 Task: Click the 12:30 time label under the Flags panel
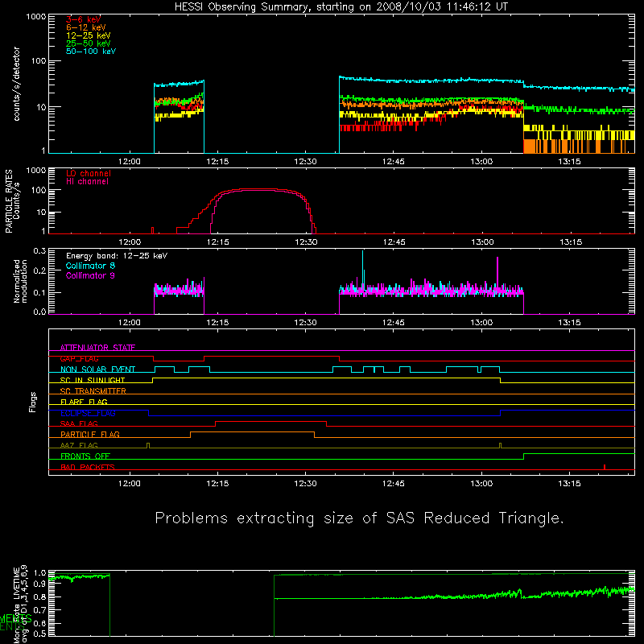[x=305, y=484]
